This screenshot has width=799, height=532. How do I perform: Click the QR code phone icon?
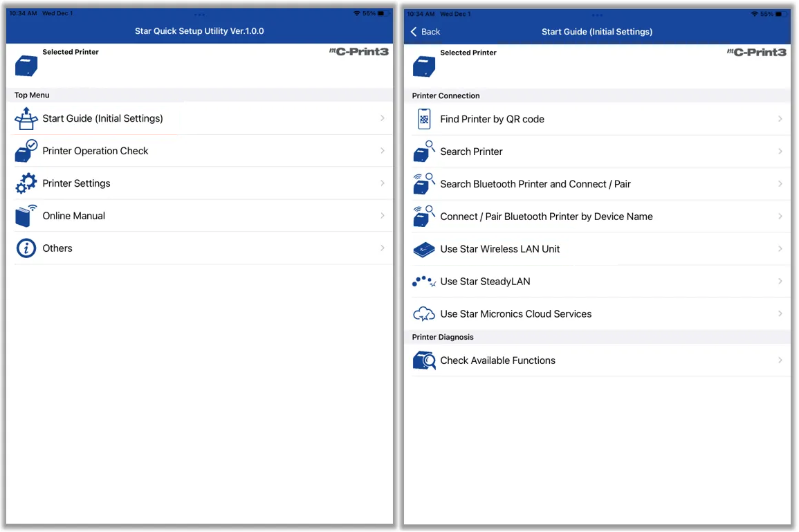(x=424, y=119)
